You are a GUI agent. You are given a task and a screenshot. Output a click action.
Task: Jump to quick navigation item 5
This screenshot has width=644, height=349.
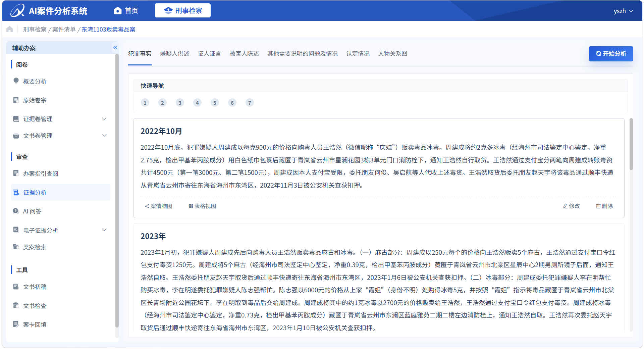click(215, 103)
